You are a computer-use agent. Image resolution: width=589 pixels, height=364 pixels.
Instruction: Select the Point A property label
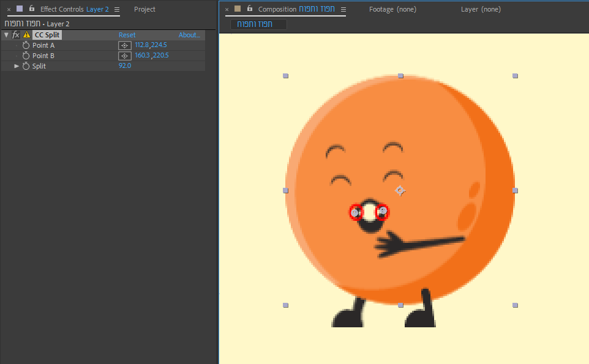(43, 45)
